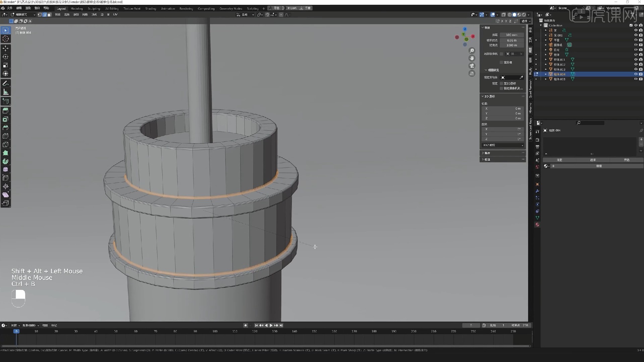Enable the 渲染框 checkbox
644x362 pixels.
(x=501, y=62)
